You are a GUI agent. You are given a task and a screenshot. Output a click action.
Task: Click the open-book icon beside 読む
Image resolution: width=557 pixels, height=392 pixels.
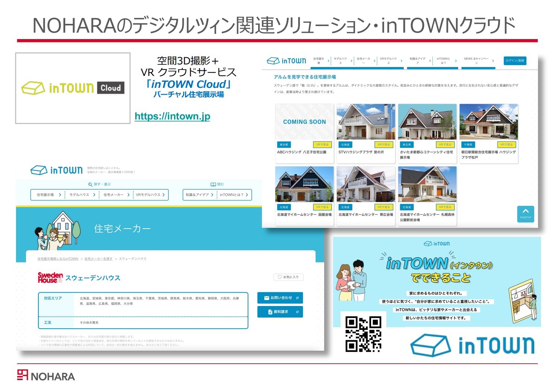tap(213, 184)
